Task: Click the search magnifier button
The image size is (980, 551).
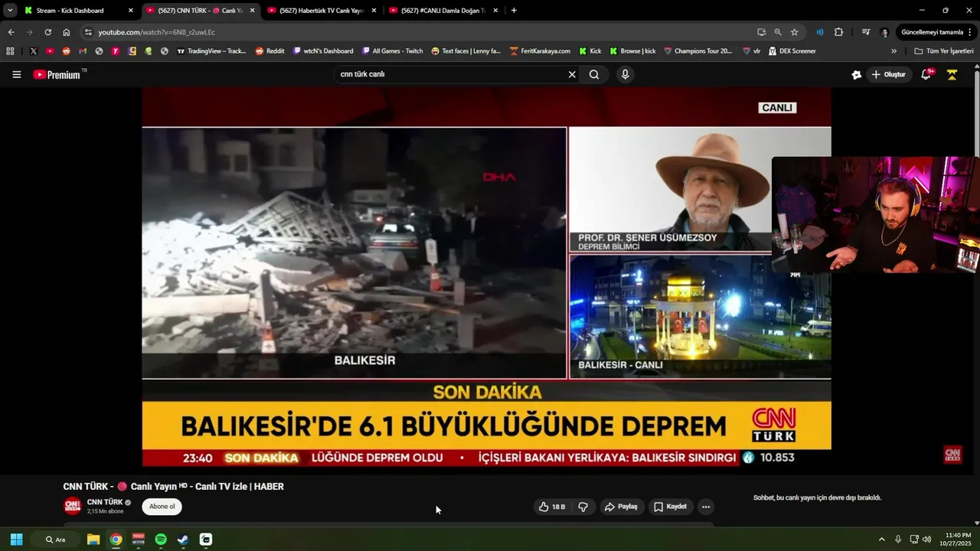Action: tap(594, 74)
